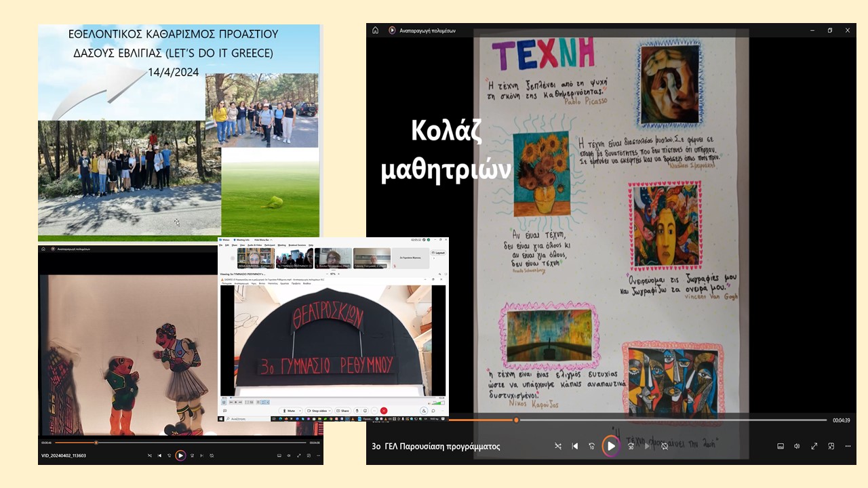End the Webex meeting with the red button
Screen dimensions: 868x488
[384, 411]
